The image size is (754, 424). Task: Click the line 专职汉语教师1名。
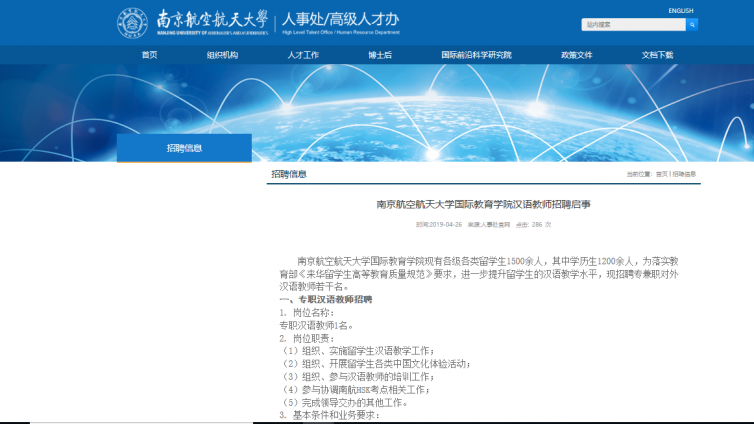tap(317, 325)
